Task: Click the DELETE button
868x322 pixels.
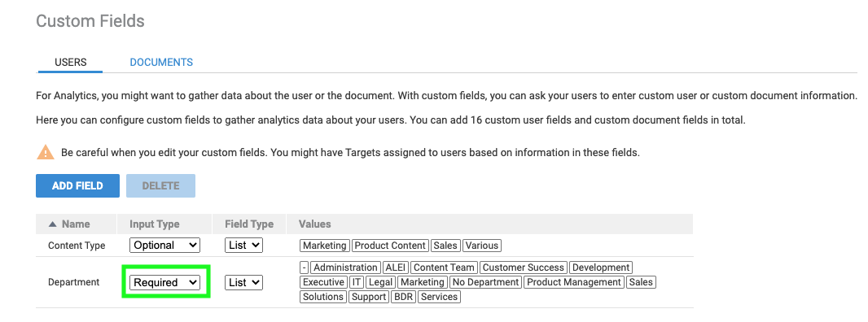Action: click(x=160, y=186)
